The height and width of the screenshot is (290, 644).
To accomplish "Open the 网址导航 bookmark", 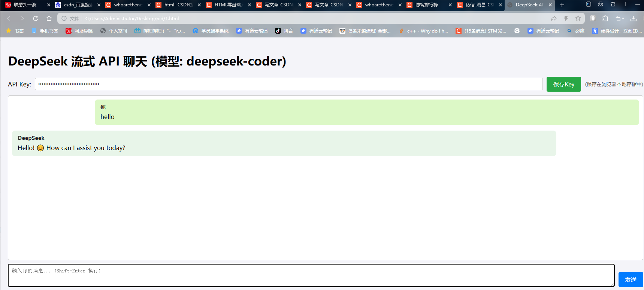I will (x=79, y=31).
